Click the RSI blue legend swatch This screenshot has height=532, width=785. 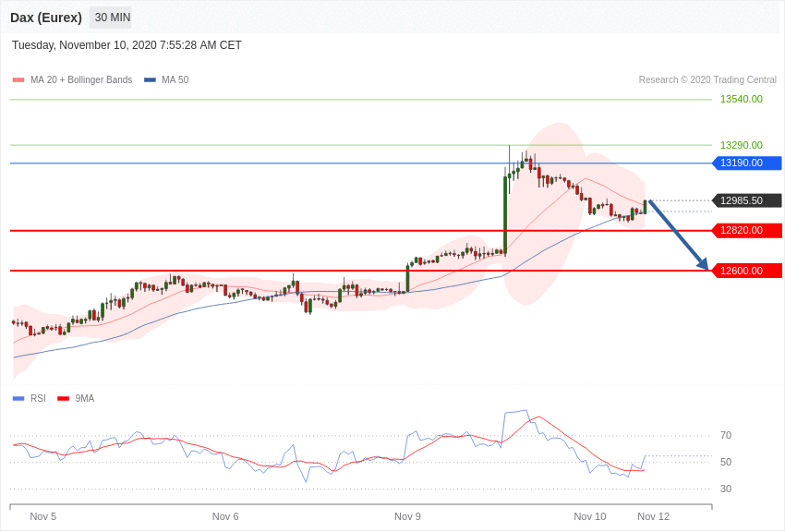pyautogui.click(x=18, y=398)
